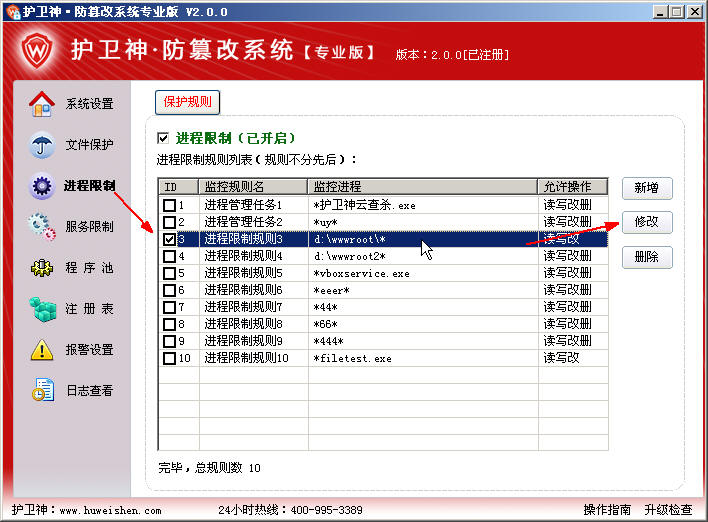The image size is (708, 522).
Task: Visit the www.huweishen.com link
Action: (111, 511)
